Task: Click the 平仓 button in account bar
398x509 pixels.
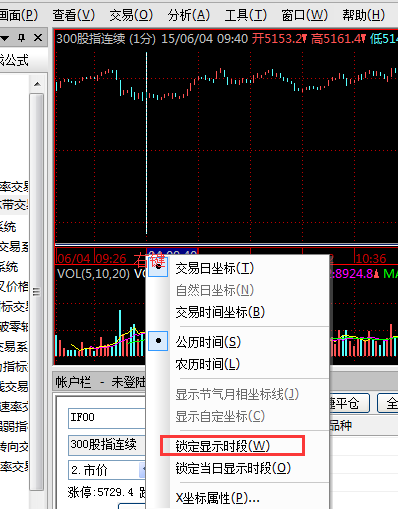Action: pos(349,403)
